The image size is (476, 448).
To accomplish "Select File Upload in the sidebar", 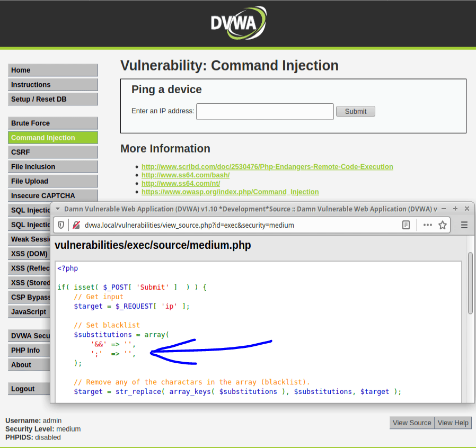I will click(53, 181).
